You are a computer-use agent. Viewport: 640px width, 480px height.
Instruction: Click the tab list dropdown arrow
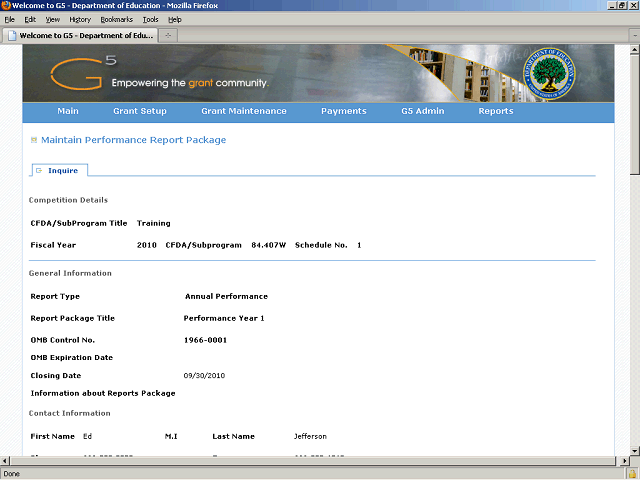(635, 36)
